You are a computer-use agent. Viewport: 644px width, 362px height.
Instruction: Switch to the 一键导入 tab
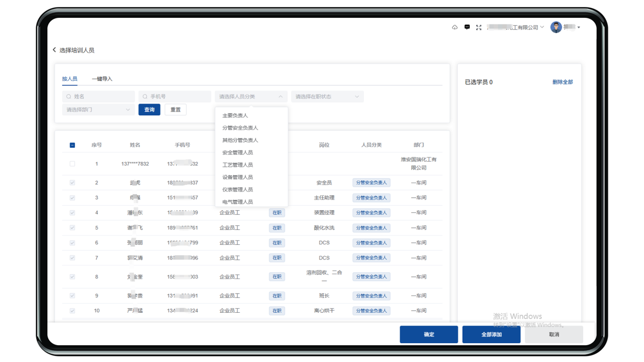pos(102,79)
